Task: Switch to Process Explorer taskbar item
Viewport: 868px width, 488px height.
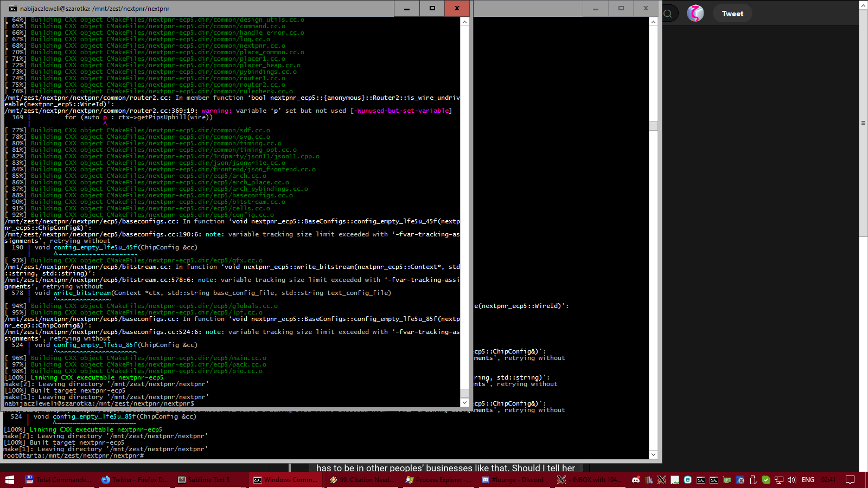Action: (438, 480)
